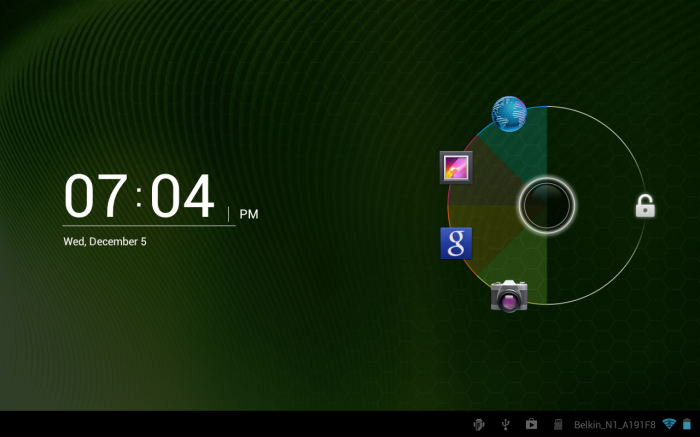Tap the USB connection status icon
Image resolution: width=700 pixels, height=437 pixels.
[x=506, y=424]
